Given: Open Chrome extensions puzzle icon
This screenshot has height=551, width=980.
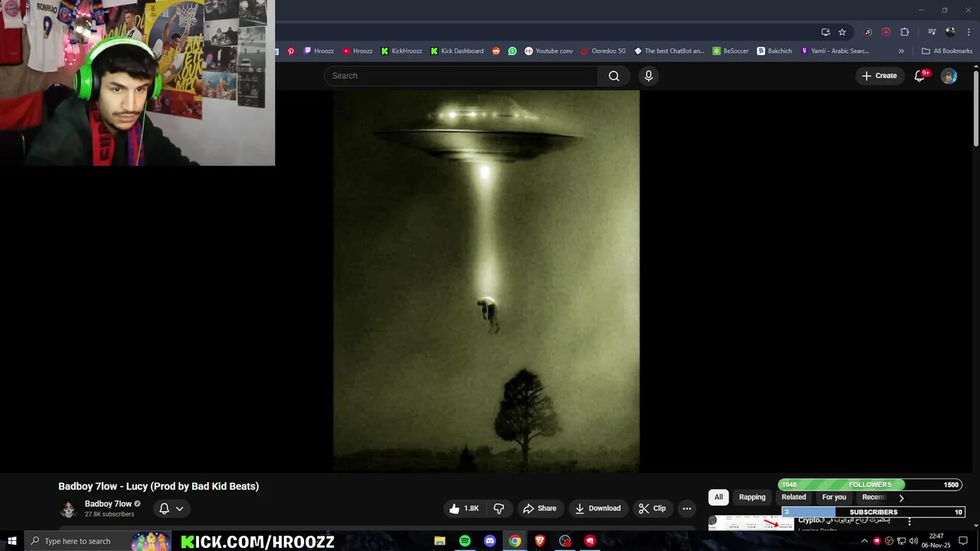Looking at the screenshot, I should coord(904,32).
